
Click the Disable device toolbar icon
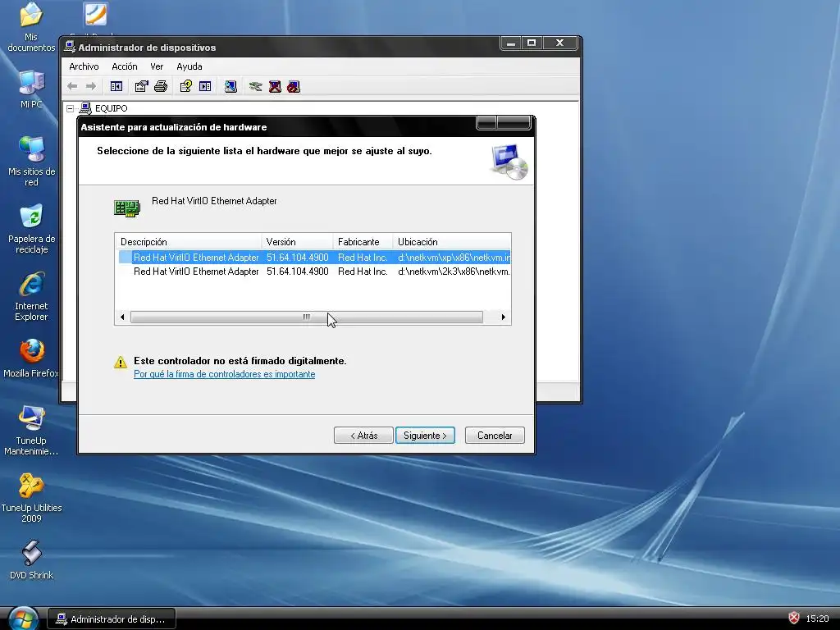(294, 86)
